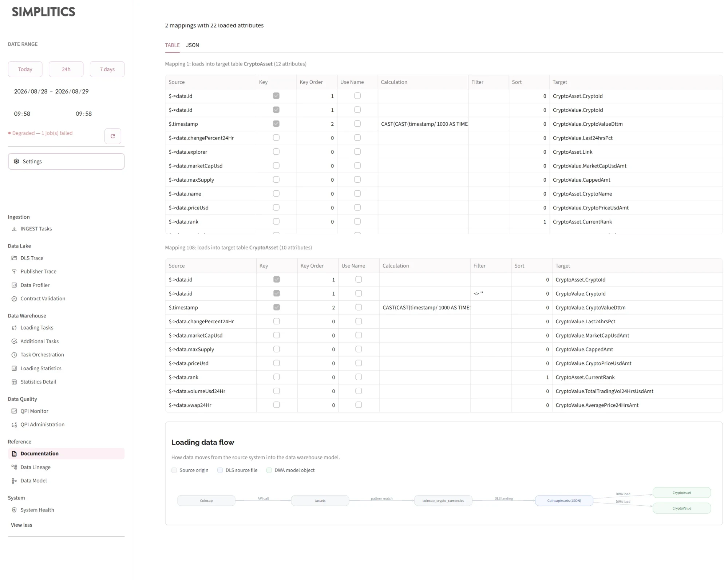Click the start date 2026/08/28 field
Viewport: 728px width, 580px height.
(x=31, y=91)
